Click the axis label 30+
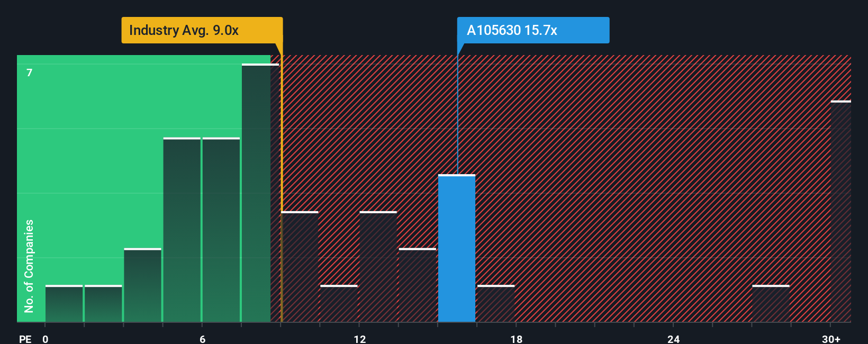Image resolution: width=868 pixels, height=344 pixels. point(831,339)
